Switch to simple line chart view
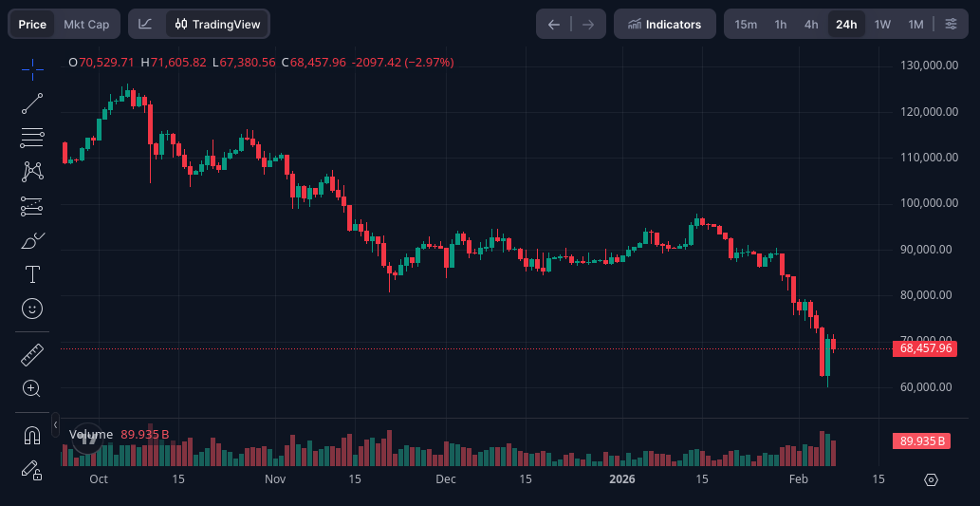This screenshot has width=980, height=506. tap(145, 24)
